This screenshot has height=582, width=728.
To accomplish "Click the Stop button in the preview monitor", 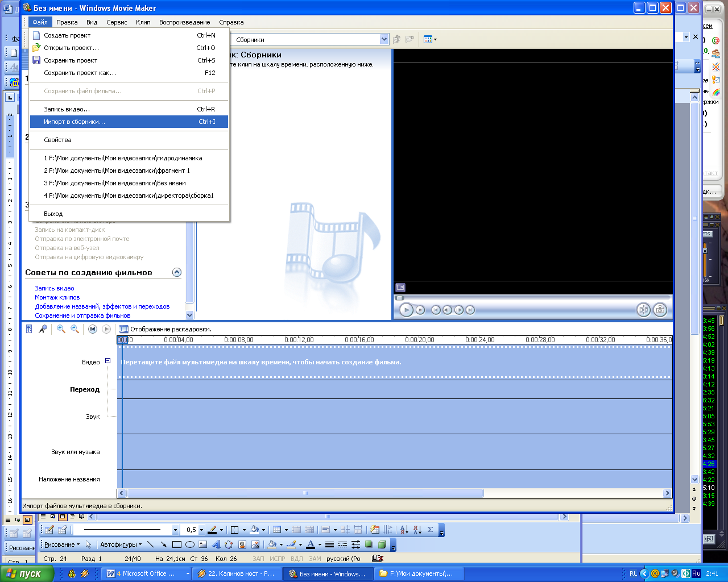I will 420,310.
